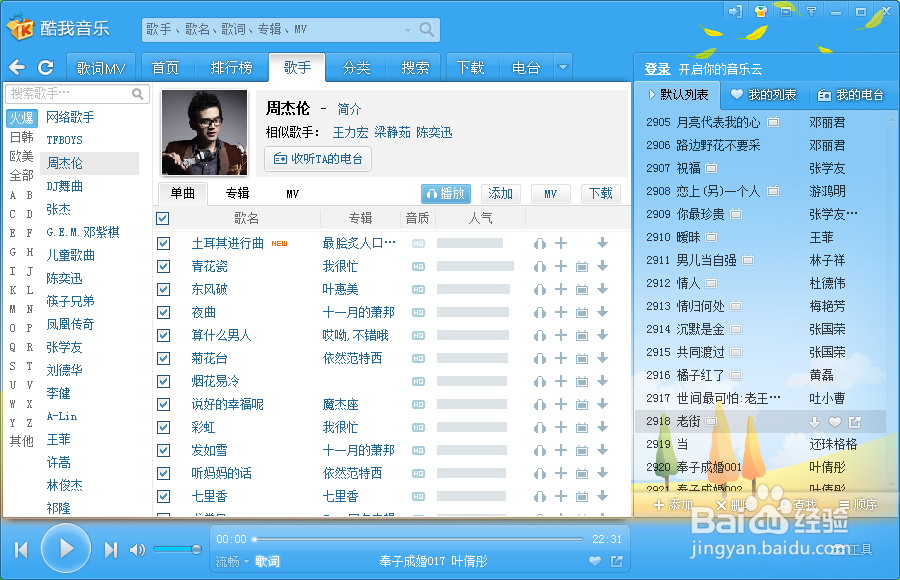
Task: Download 算什么男人 with arrow icon
Action: tap(602, 335)
